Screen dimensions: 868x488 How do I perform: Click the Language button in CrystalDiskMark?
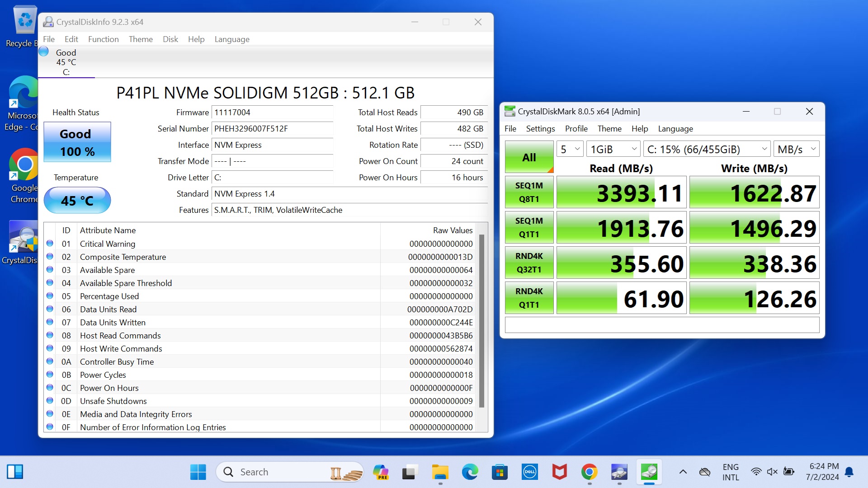point(675,128)
